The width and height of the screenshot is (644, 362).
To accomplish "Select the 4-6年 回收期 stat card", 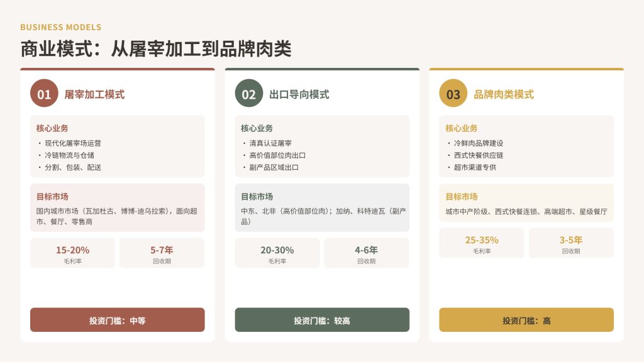I will [366, 253].
